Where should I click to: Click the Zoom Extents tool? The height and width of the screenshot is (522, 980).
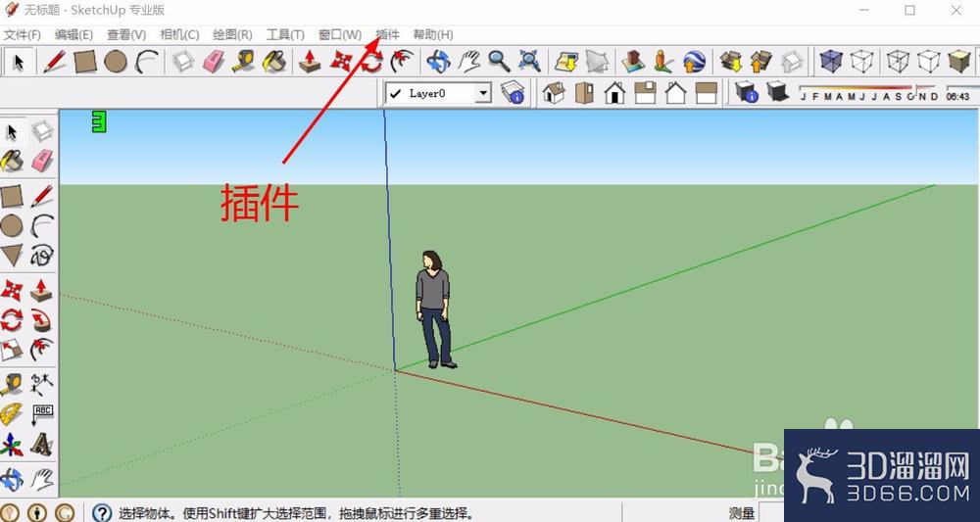(529, 61)
